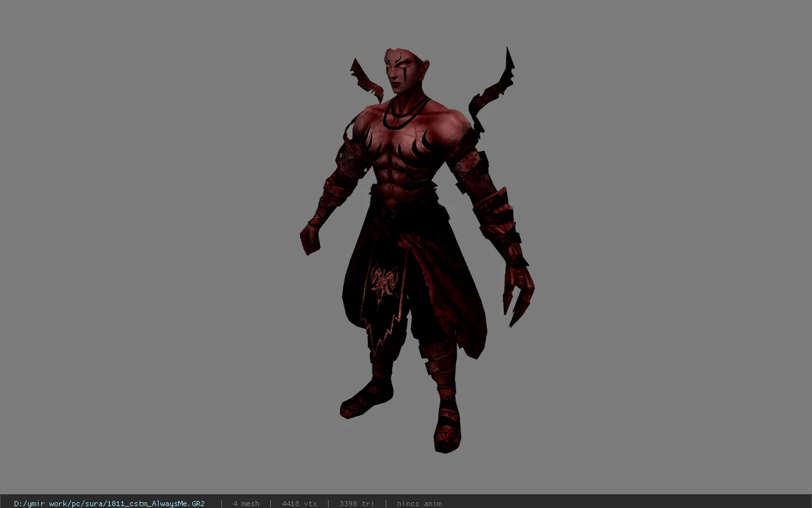Click the short jagged spike near the ear
The width and height of the screenshot is (812, 508).
pyautogui.click(x=367, y=81)
